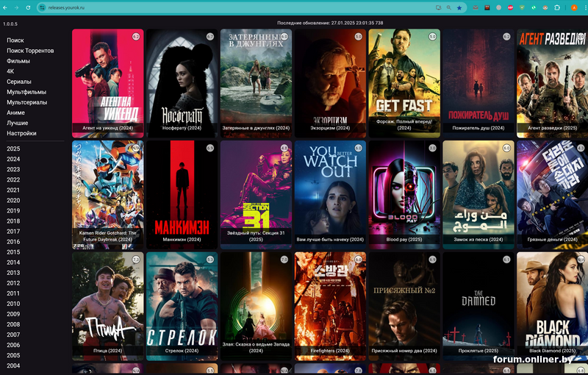Open Поиск Торрентов in the sidebar

[30, 51]
